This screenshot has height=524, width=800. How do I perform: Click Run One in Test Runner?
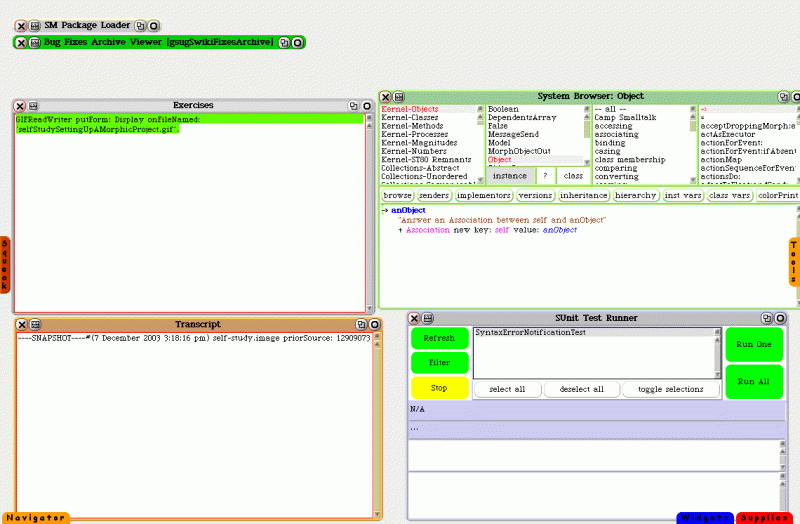[754, 344]
